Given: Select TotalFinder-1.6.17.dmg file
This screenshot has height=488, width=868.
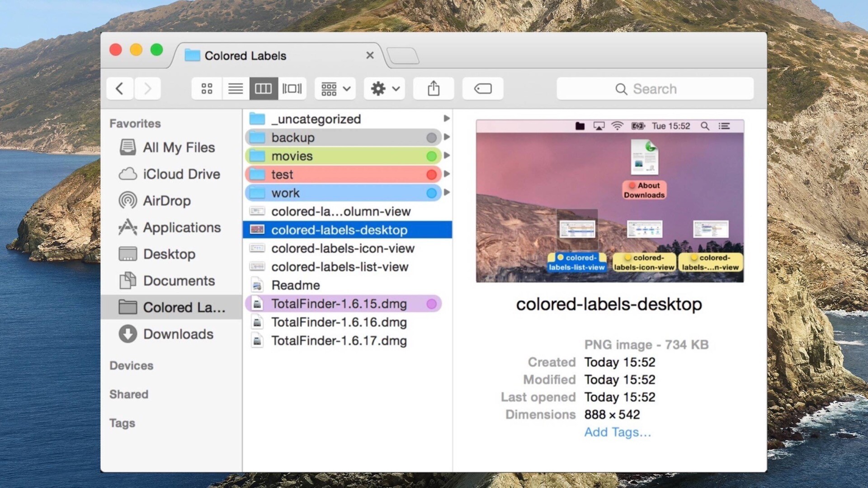Looking at the screenshot, I should (x=347, y=341).
